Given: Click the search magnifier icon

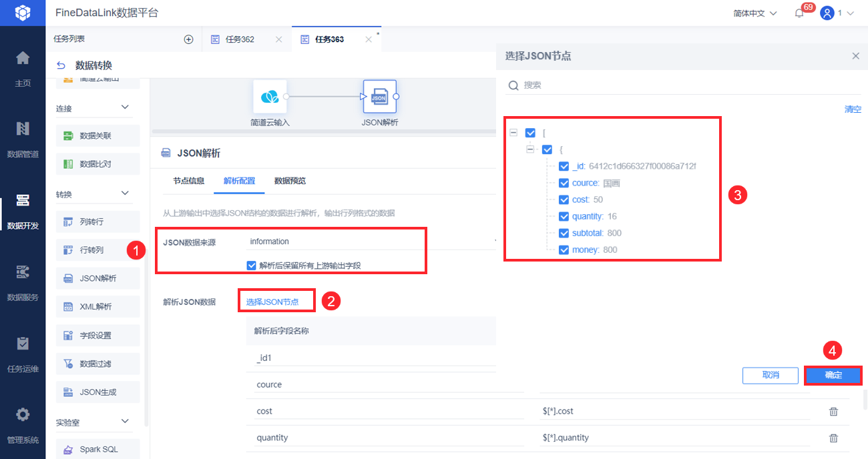Looking at the screenshot, I should pos(513,85).
